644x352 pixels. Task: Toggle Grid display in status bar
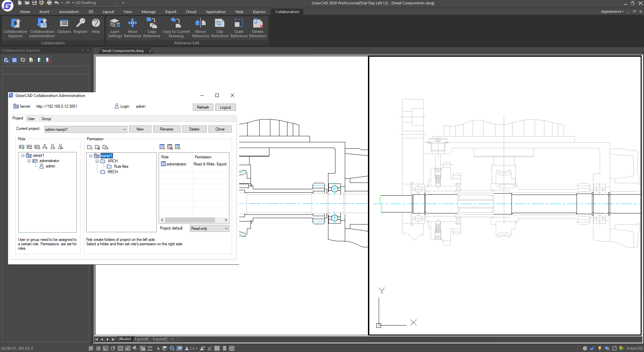[x=98, y=348]
